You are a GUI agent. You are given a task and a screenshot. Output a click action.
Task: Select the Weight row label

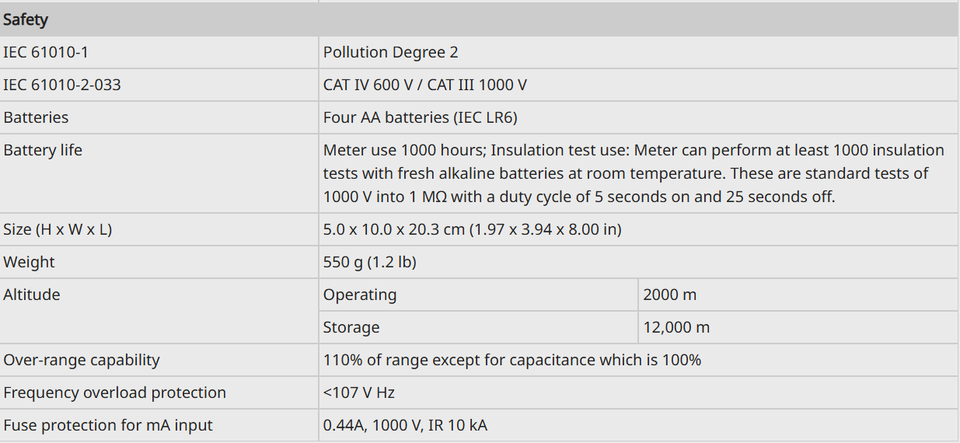(x=29, y=262)
